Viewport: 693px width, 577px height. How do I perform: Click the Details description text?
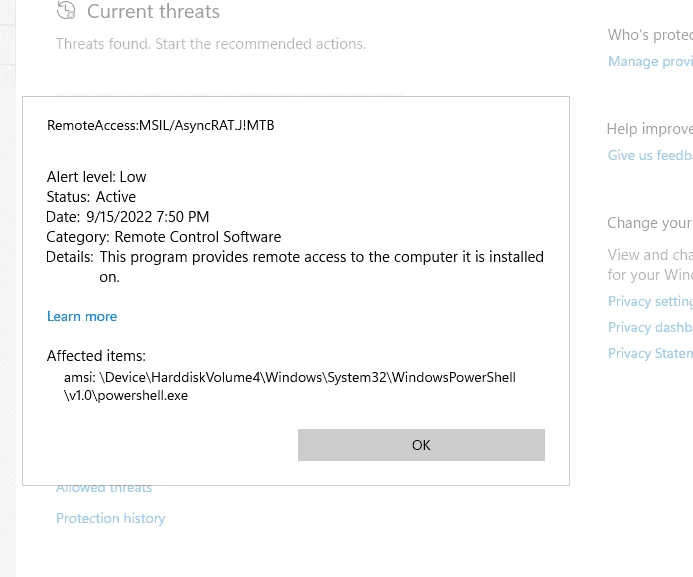[x=295, y=267]
